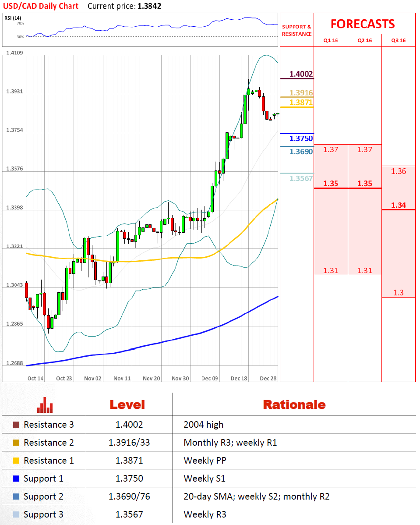
Task: Click the Q3 16 upper forecast 1.36
Action: [399, 171]
